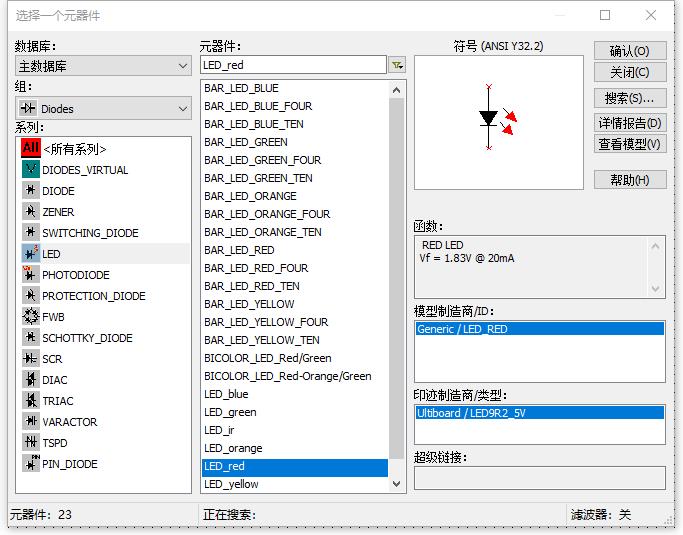Select the ZENER series label

click(x=58, y=212)
